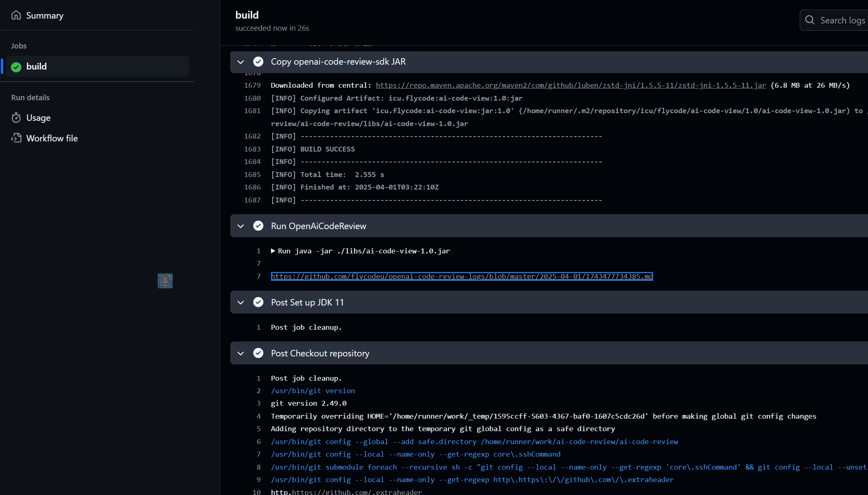Click log line number 1686
The width and height of the screenshot is (868, 495).
click(x=252, y=187)
